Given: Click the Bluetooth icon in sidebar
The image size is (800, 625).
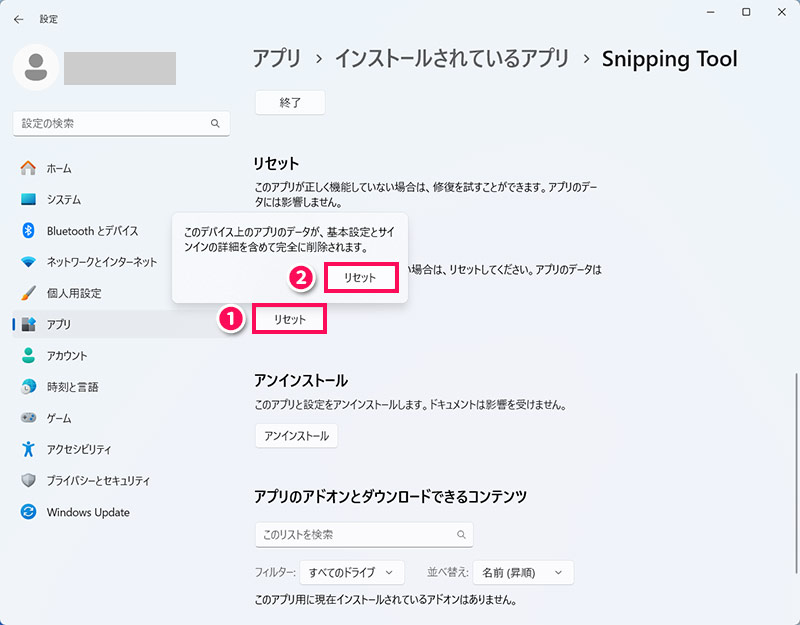Looking at the screenshot, I should pos(28,231).
